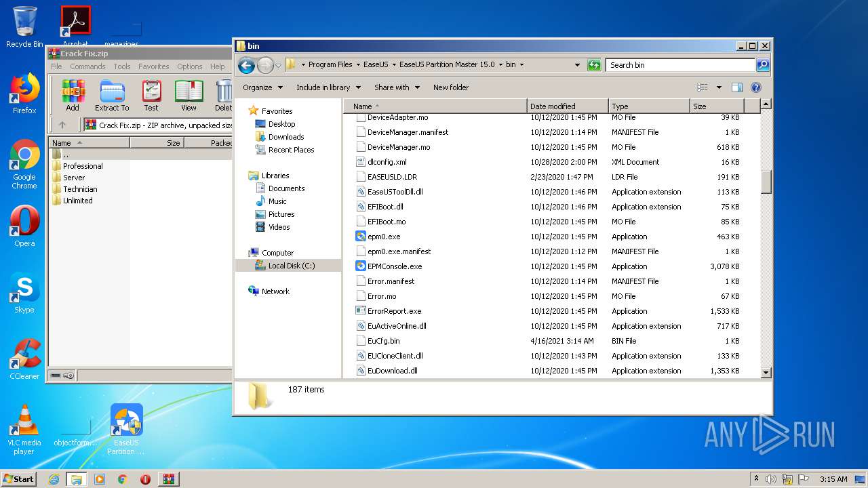Click WinRAR icon in taskbar
Viewport: 868px width, 488px height.
[168, 479]
